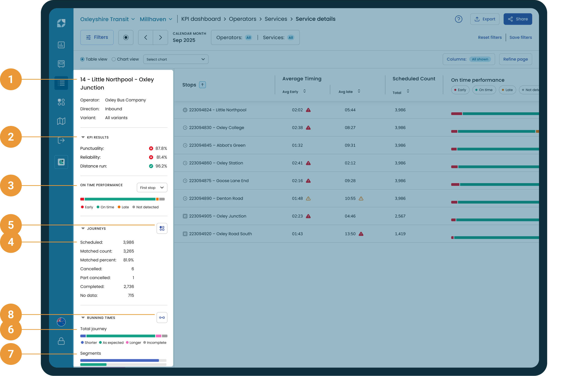
Task: Go to Operators breadcrumb
Action: click(x=243, y=19)
